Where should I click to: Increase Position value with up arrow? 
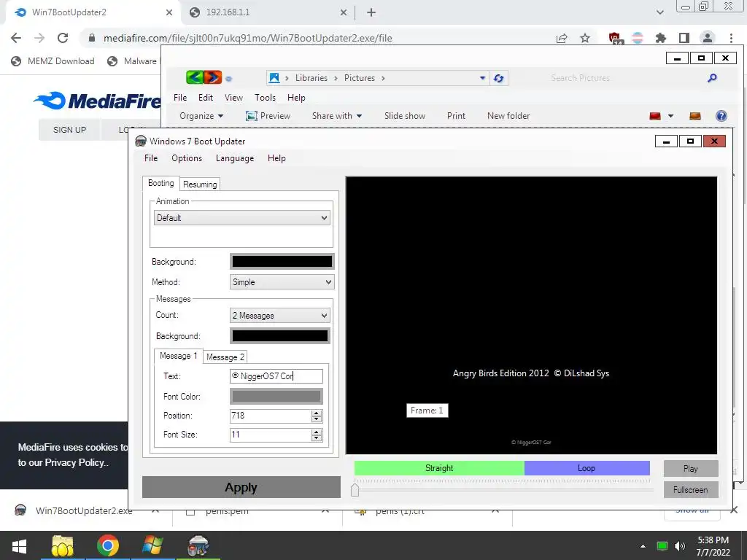click(317, 413)
